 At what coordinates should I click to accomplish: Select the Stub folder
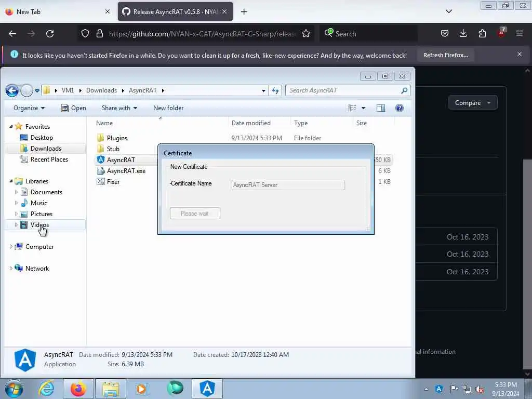(113, 149)
